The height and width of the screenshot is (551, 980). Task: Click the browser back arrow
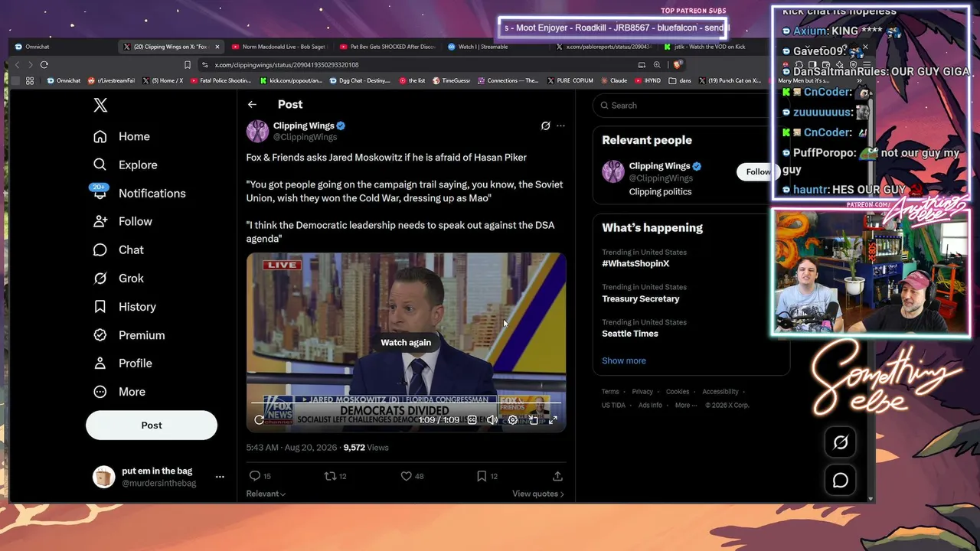(x=17, y=65)
